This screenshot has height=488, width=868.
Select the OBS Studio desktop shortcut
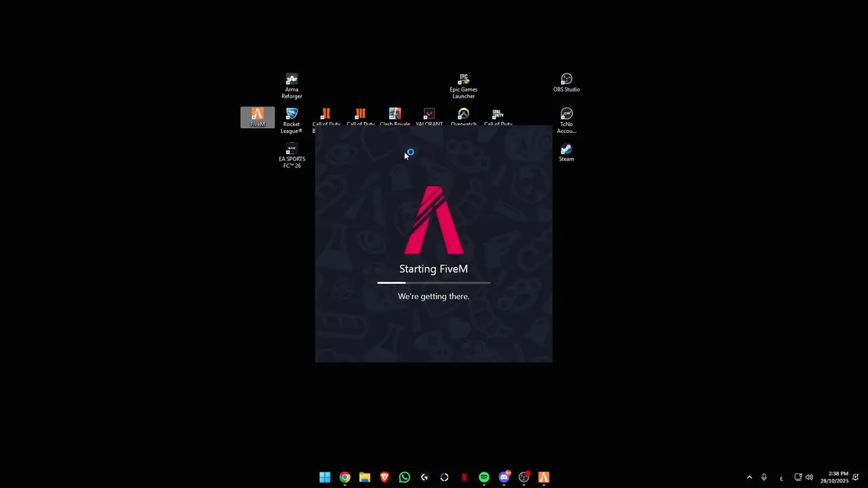tap(567, 83)
